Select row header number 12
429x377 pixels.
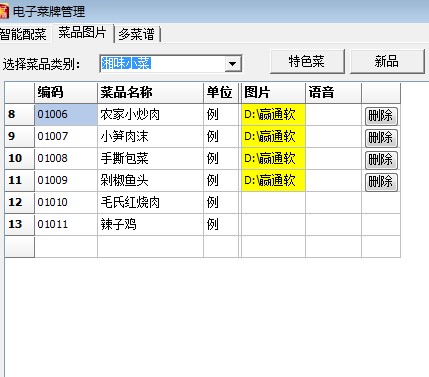[19, 202]
